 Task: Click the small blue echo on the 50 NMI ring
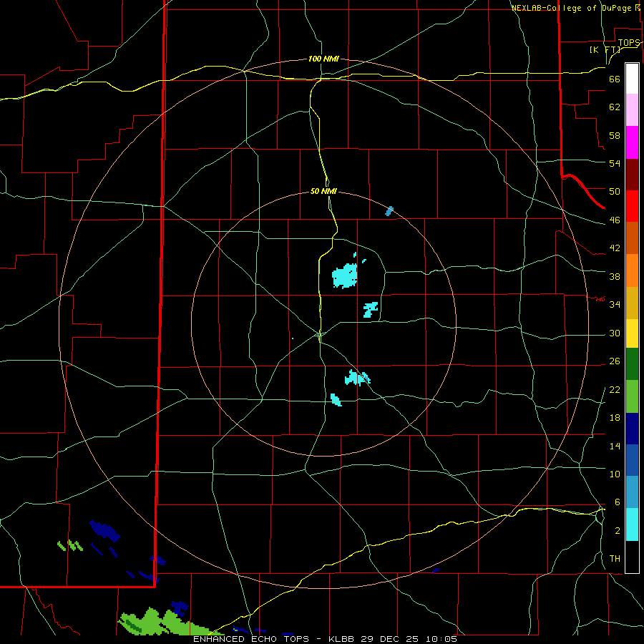[x=389, y=211]
